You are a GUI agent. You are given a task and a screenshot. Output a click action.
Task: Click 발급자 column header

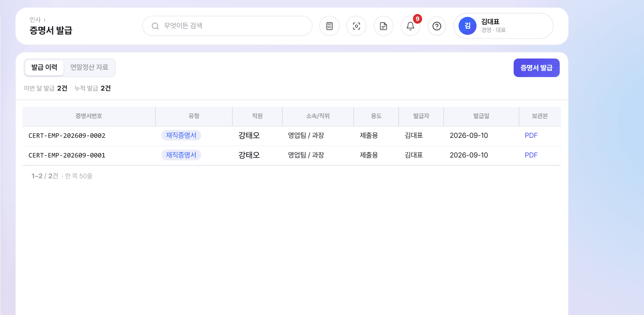pos(421,116)
